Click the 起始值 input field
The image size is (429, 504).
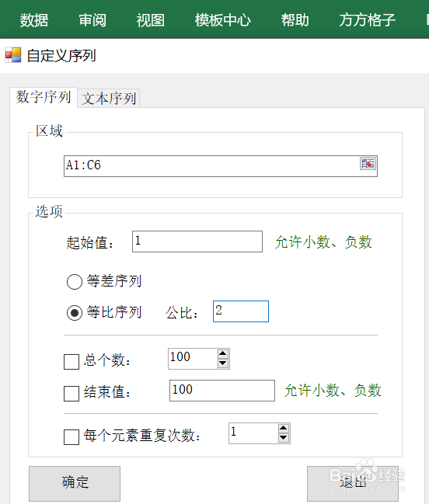pyautogui.click(x=197, y=242)
